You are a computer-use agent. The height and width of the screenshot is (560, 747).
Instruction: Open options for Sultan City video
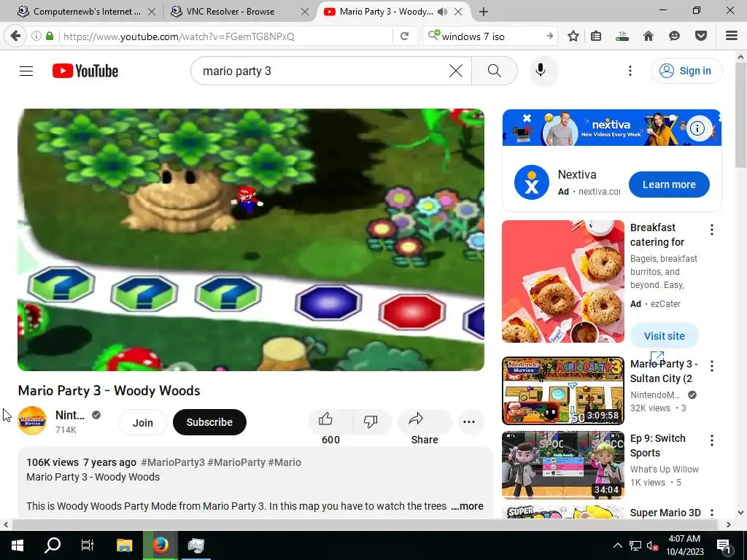(x=712, y=366)
